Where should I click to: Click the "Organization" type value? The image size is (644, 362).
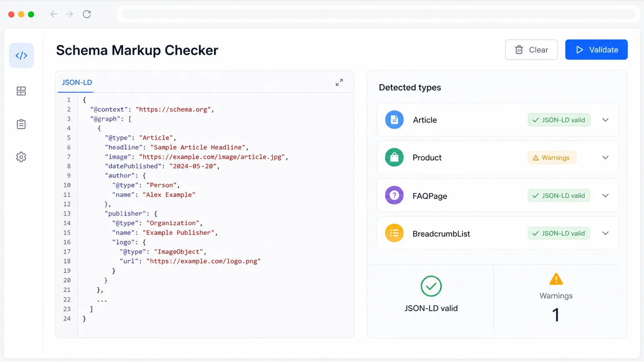tap(173, 223)
